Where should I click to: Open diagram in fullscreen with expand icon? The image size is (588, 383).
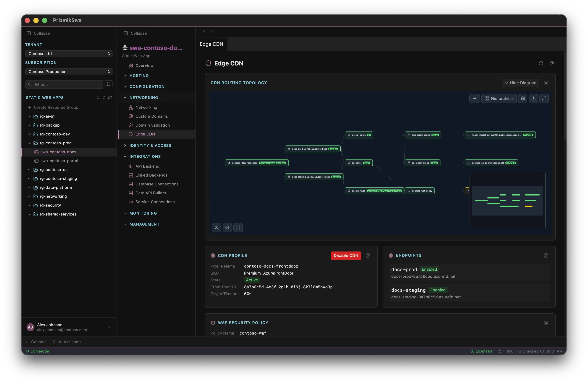(x=544, y=98)
